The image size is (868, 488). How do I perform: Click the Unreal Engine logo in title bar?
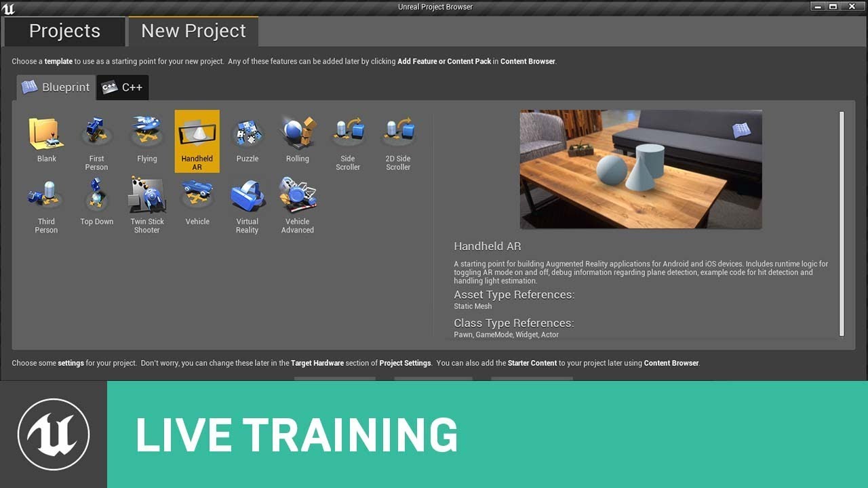point(8,8)
